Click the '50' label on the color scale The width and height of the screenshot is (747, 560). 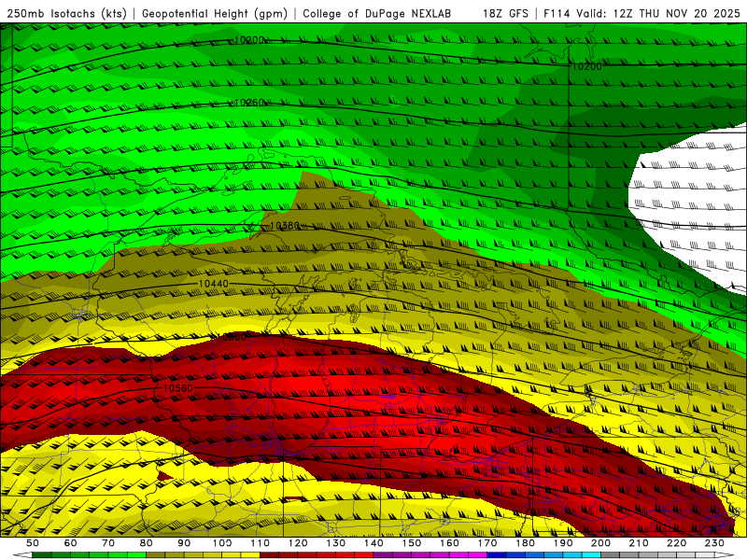(x=33, y=543)
